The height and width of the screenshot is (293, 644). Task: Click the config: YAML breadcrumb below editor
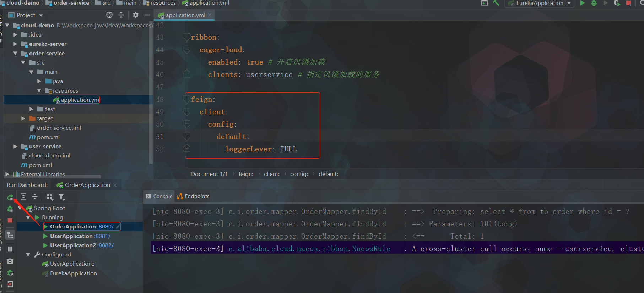(299, 174)
